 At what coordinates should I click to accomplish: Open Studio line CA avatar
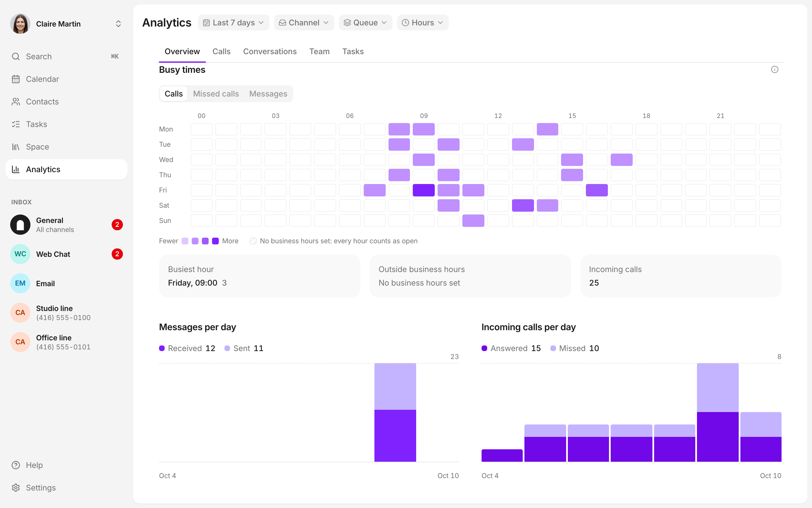click(x=20, y=312)
